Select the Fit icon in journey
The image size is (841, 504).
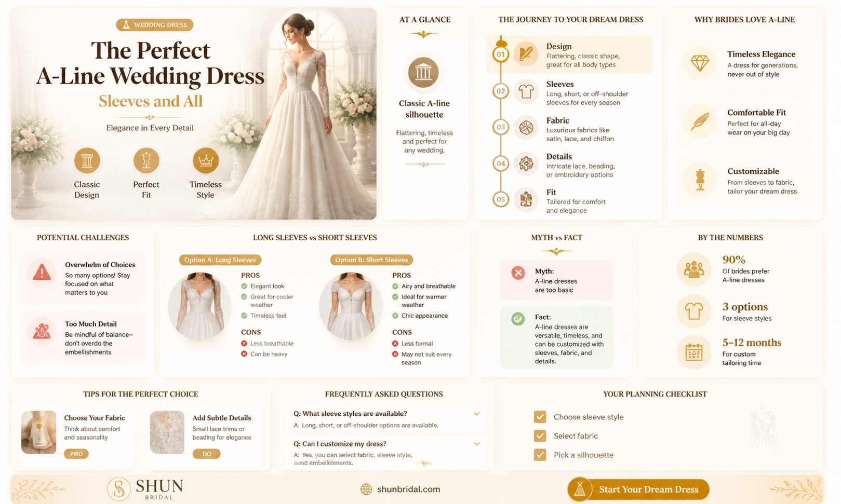(x=526, y=199)
